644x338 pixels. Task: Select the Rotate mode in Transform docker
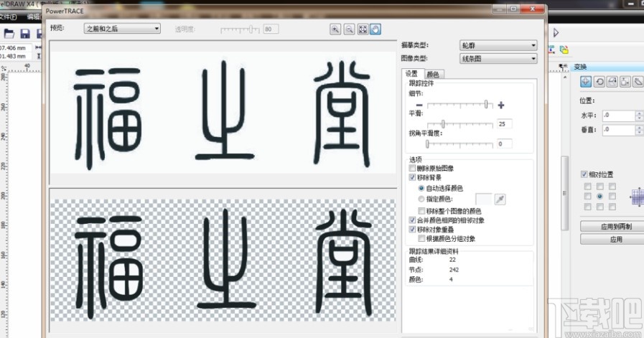(599, 81)
